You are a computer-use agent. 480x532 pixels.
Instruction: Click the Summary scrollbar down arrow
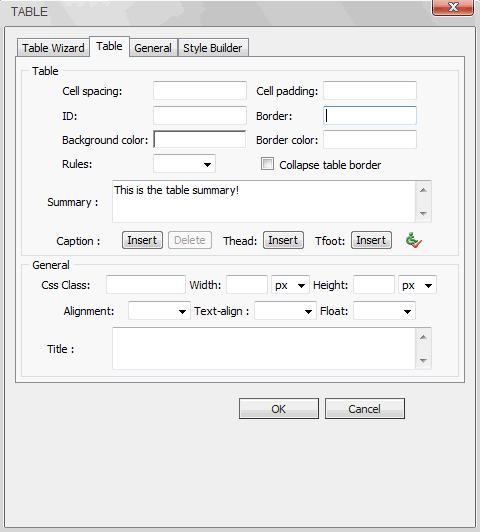423,213
